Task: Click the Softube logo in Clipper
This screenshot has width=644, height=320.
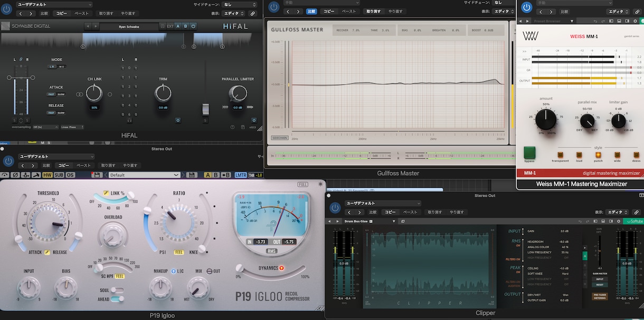Action: click(633, 221)
